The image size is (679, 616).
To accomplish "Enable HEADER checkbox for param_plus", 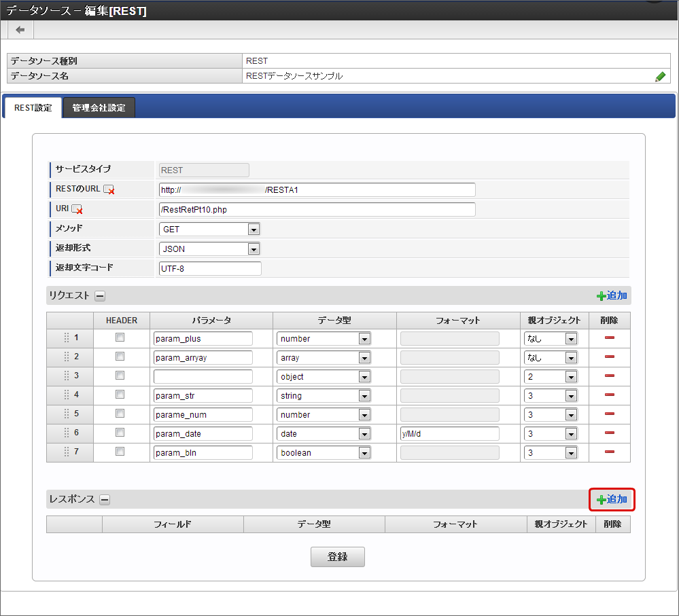I will 120,338.
